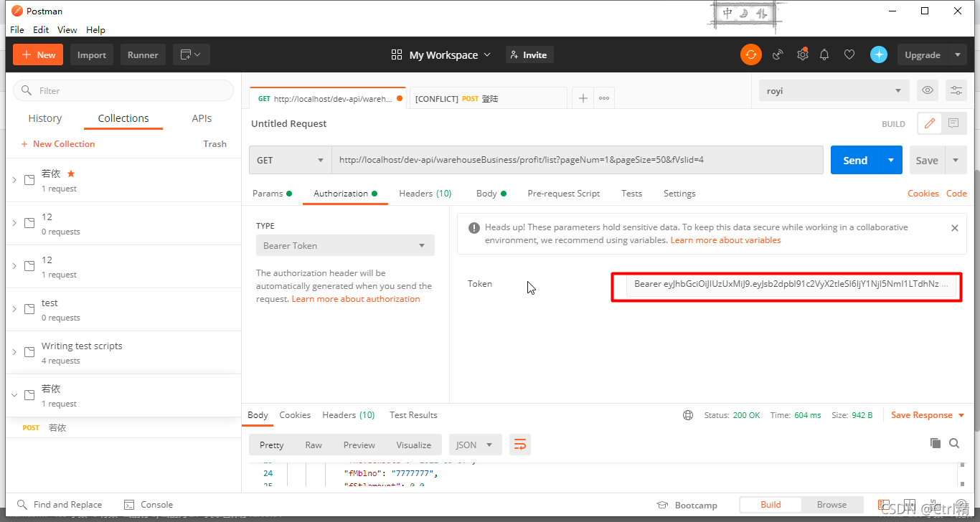980x522 pixels.
Task: Click the new tab plus icon
Action: coord(583,98)
